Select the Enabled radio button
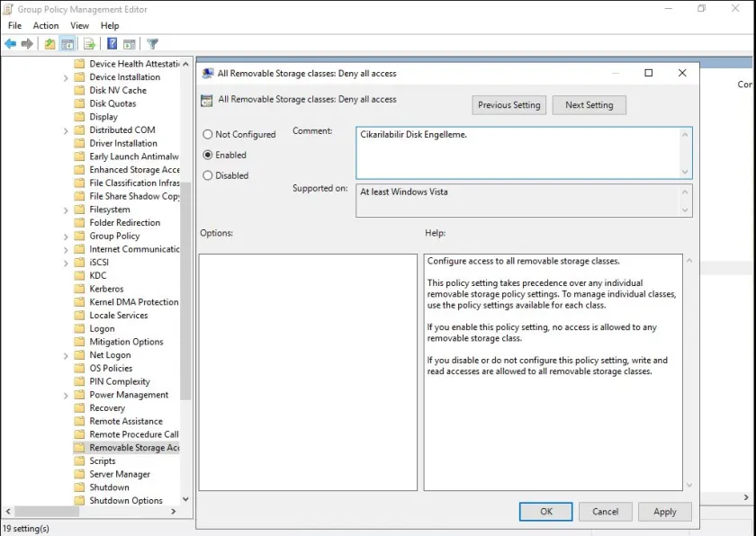Image resolution: width=756 pixels, height=536 pixels. (x=208, y=155)
